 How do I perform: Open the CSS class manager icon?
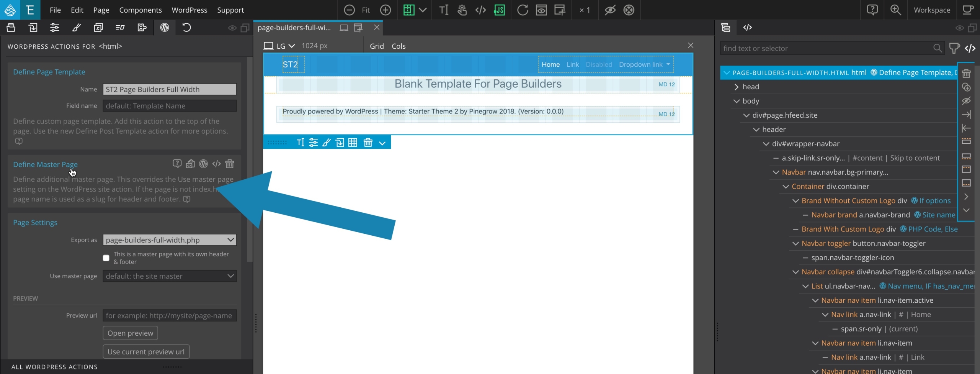coord(98,28)
